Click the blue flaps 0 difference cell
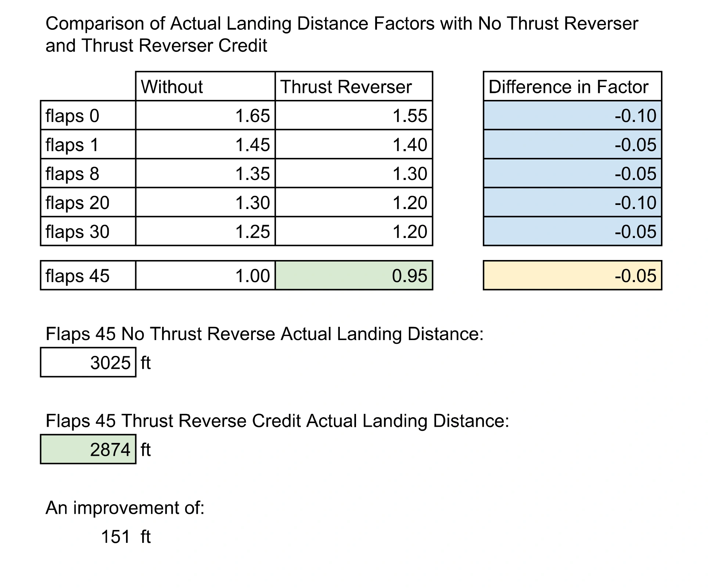The width and height of the screenshot is (708, 588). point(572,115)
